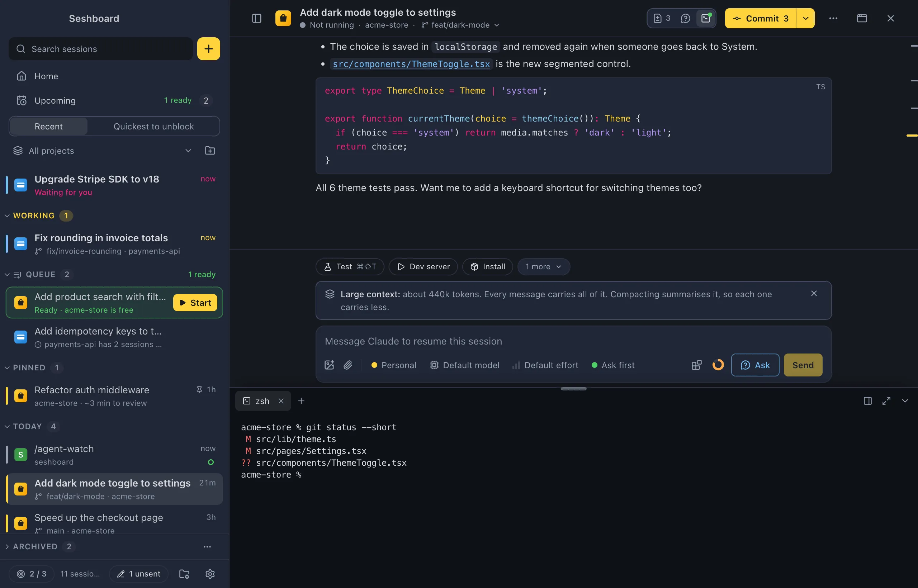Screen dimensions: 918x588
Task: Open the apps grid icon in composer
Action: point(696,365)
